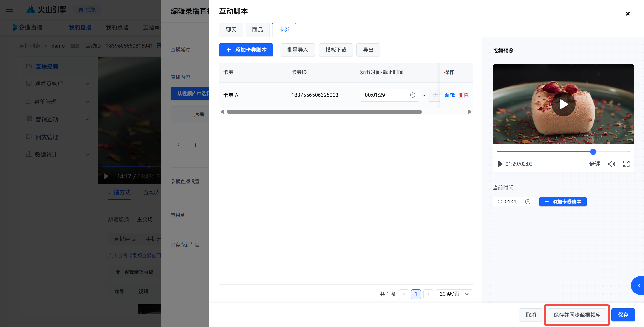Enter fullscreen for the video preview
Viewport: 644px width, 327px height.
626,164
